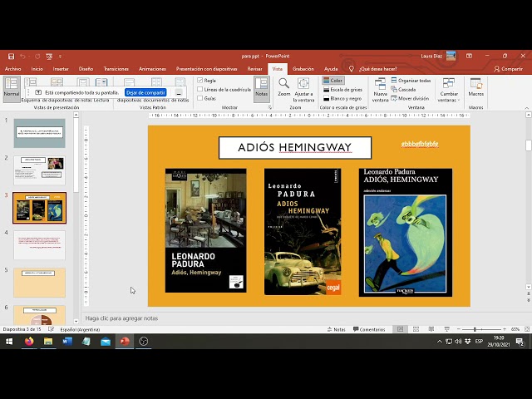Fit slide to current window icon
Image resolution: width=532 pixels, height=399 pixels.
(526, 329)
